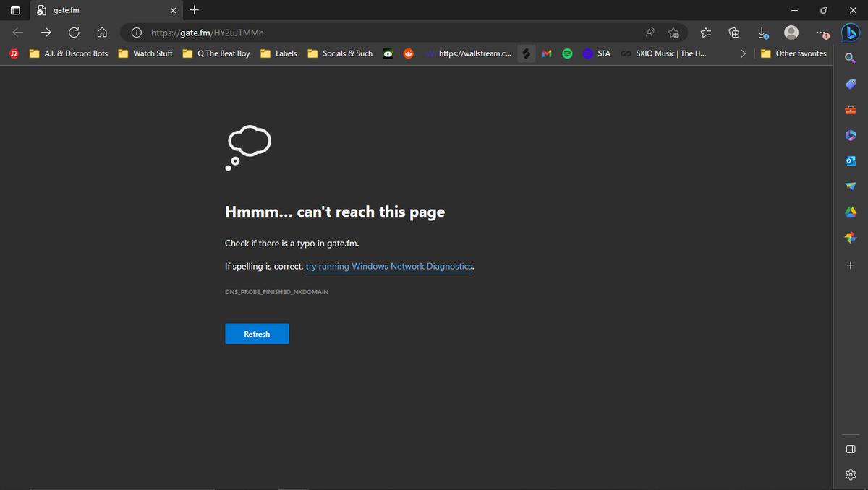Open sidebar blue paper-plane Drop icon
Screen dimensions: 868x490
point(850,186)
